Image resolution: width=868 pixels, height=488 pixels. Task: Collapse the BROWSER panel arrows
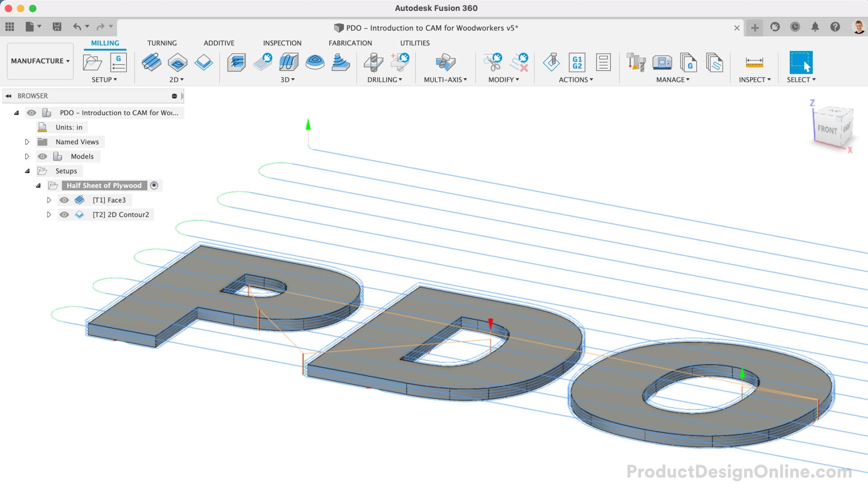(x=9, y=96)
